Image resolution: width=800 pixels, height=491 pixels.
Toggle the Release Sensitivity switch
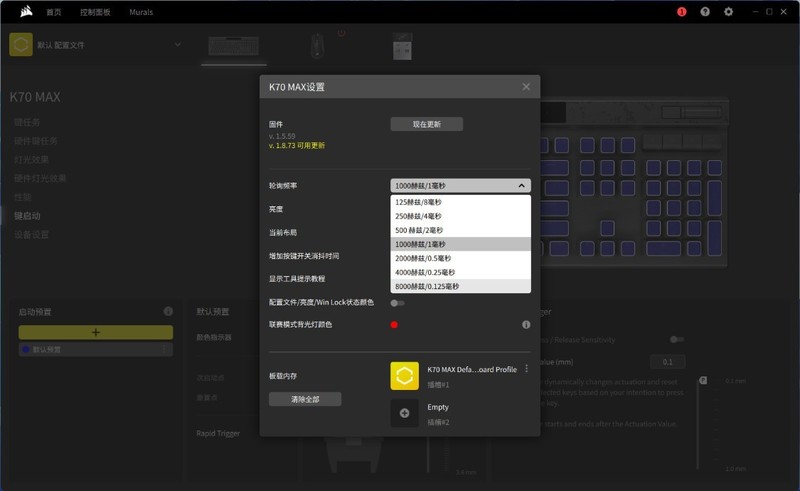(677, 339)
